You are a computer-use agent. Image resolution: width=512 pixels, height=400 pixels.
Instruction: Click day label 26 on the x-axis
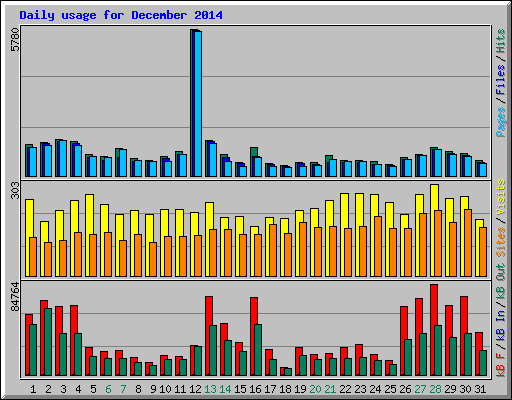click(405, 389)
